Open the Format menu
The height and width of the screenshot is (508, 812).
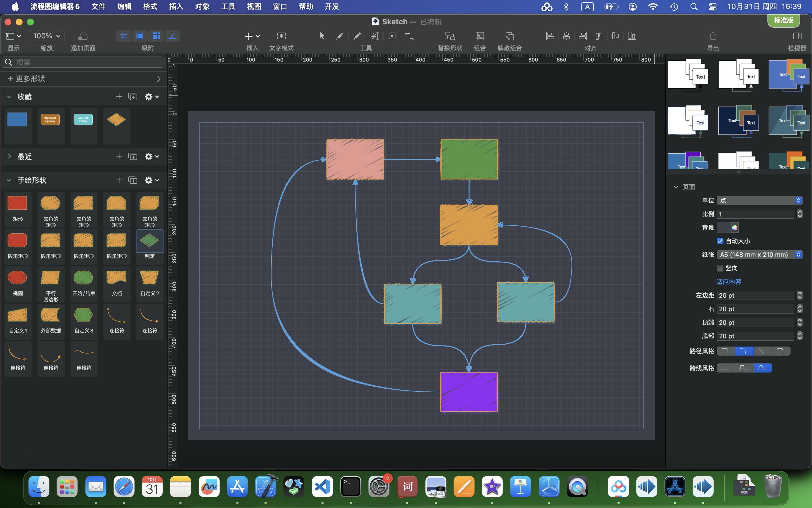pos(150,7)
